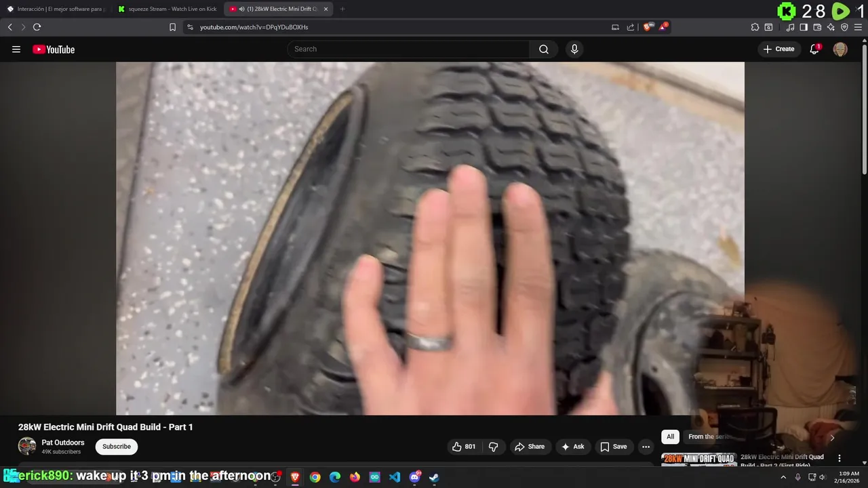Click the Create button
Viewport: 868px width, 488px height.
pos(778,49)
